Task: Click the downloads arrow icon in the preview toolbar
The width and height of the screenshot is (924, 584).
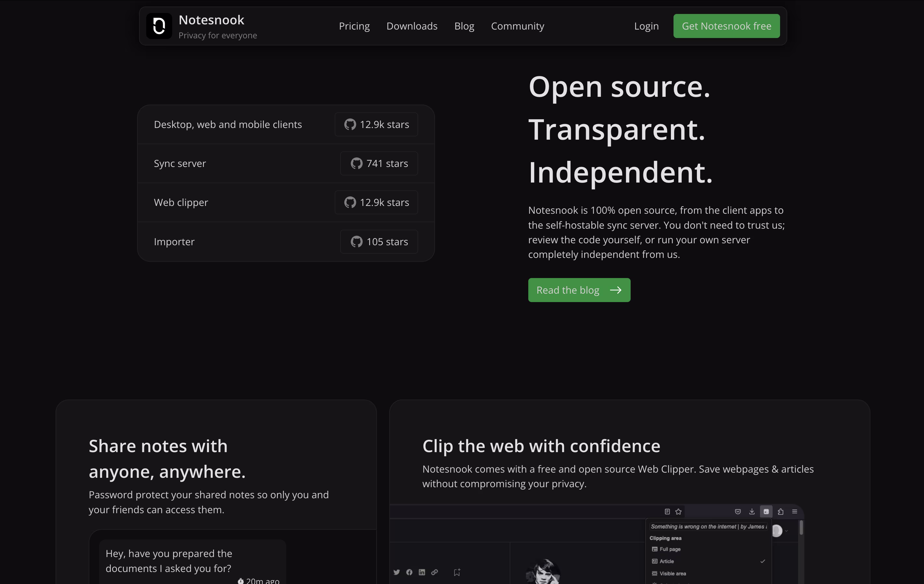Action: click(752, 512)
